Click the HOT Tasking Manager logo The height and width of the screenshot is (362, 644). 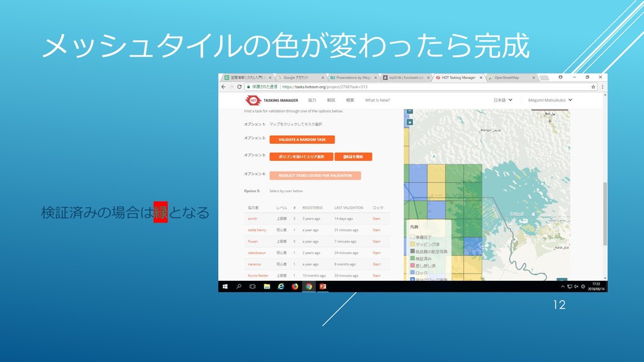(x=253, y=100)
